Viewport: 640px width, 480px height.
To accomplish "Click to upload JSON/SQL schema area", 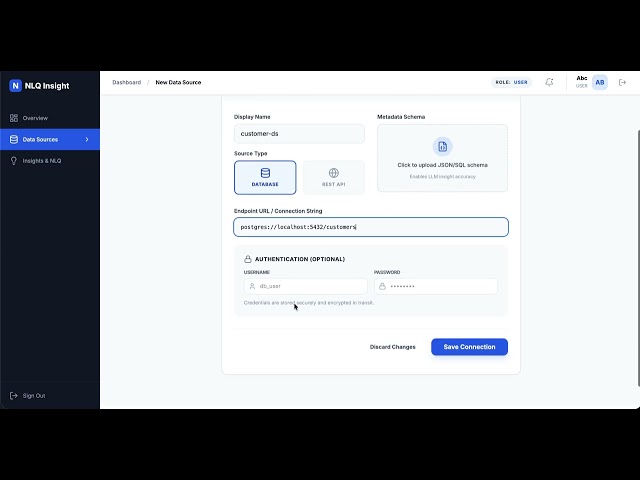I will 442,158.
